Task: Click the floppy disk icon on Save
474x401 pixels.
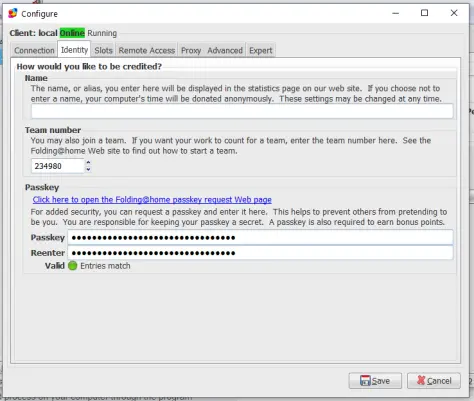Action: (x=365, y=380)
